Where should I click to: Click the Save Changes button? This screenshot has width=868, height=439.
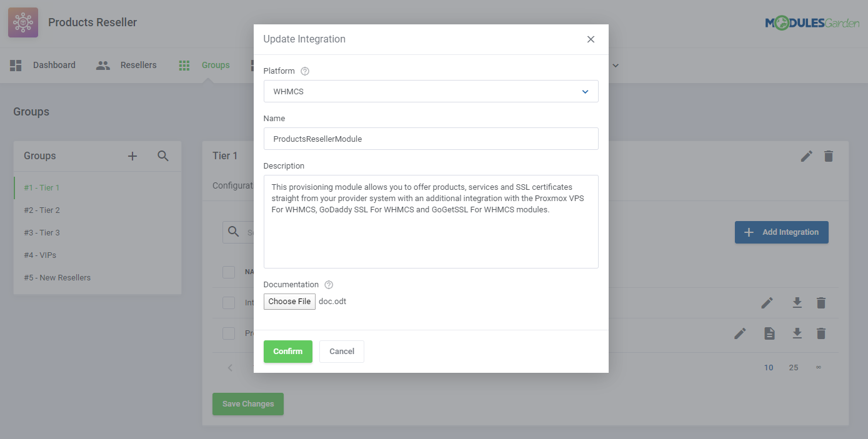(248, 404)
